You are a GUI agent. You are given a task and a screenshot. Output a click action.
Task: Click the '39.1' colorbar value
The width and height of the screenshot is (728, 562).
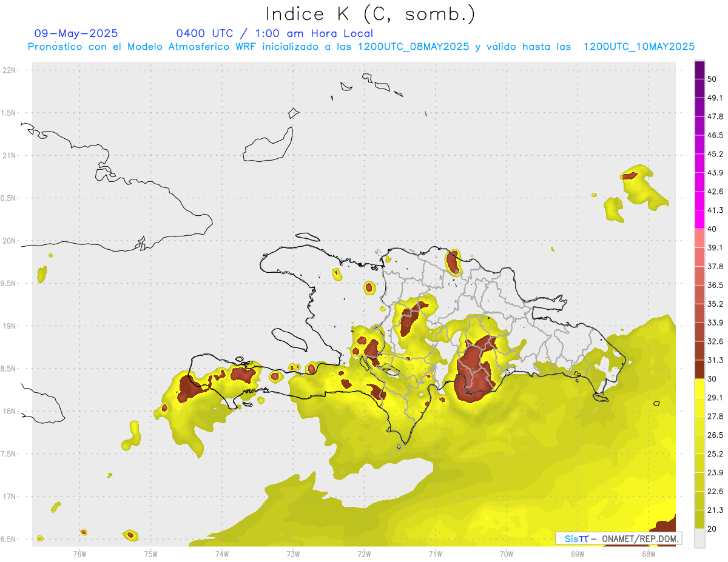(715, 247)
